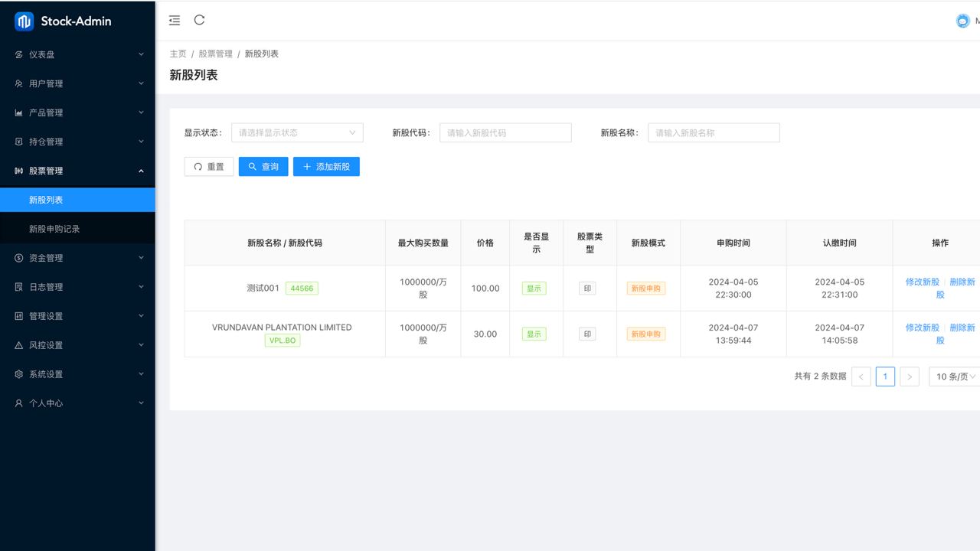
Task: Click the user avatar icon
Action: [962, 21]
